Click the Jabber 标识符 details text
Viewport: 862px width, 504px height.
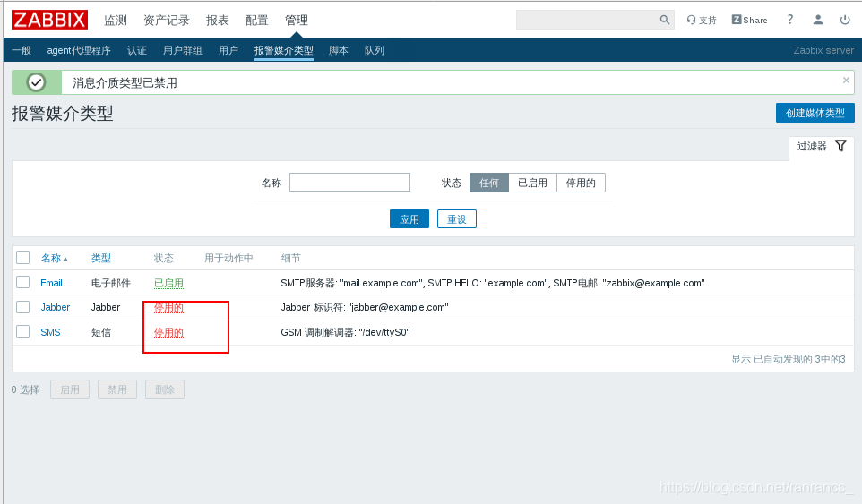[365, 307]
